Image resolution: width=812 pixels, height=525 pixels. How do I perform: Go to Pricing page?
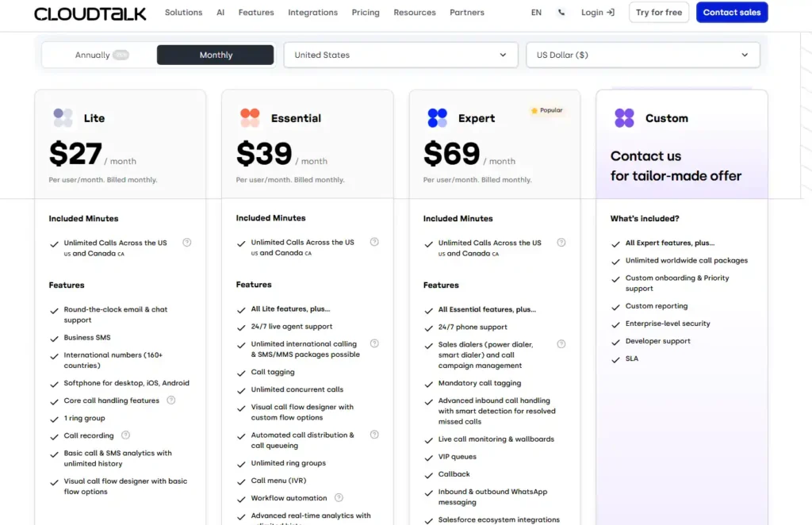pyautogui.click(x=366, y=13)
